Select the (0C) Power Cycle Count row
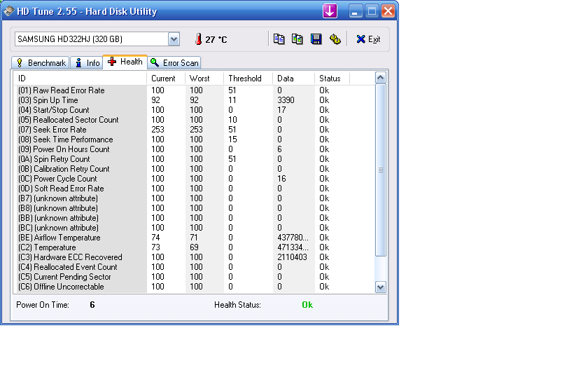This screenshot has width=588, height=368. coord(194,178)
